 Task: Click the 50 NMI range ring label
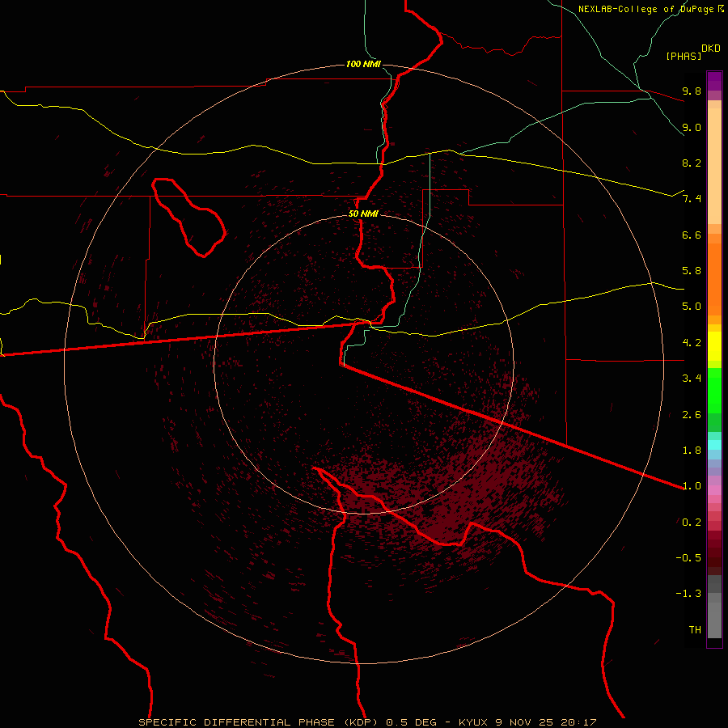click(x=363, y=214)
